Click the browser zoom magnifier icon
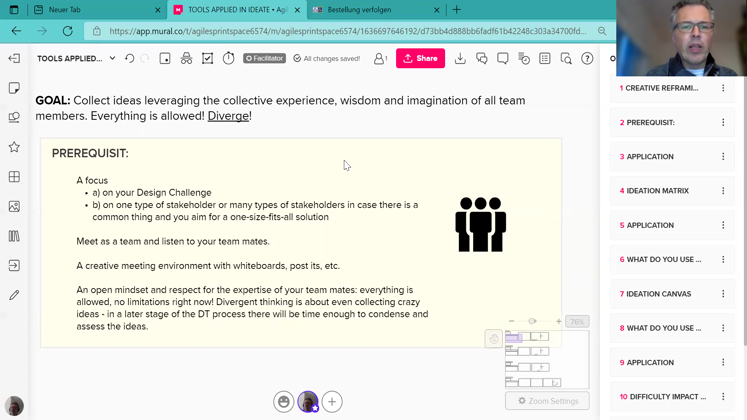The height and width of the screenshot is (420, 747). (602, 31)
